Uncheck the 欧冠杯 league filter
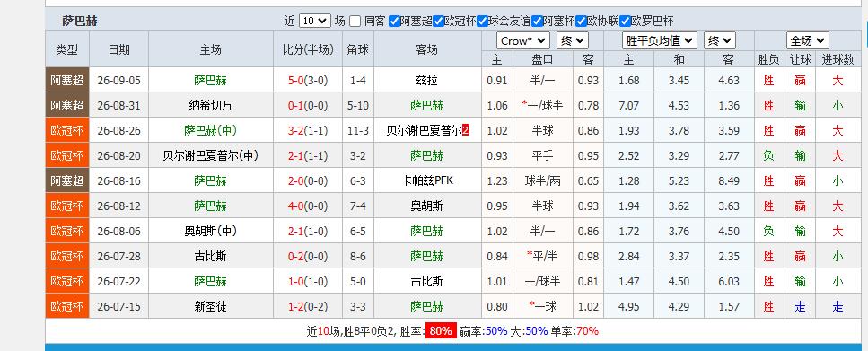 [x=438, y=21]
